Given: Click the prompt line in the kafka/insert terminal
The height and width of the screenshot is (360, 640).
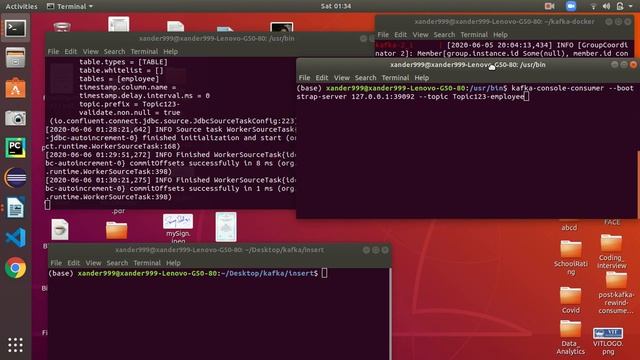Looking at the screenshot, I should (x=188, y=273).
